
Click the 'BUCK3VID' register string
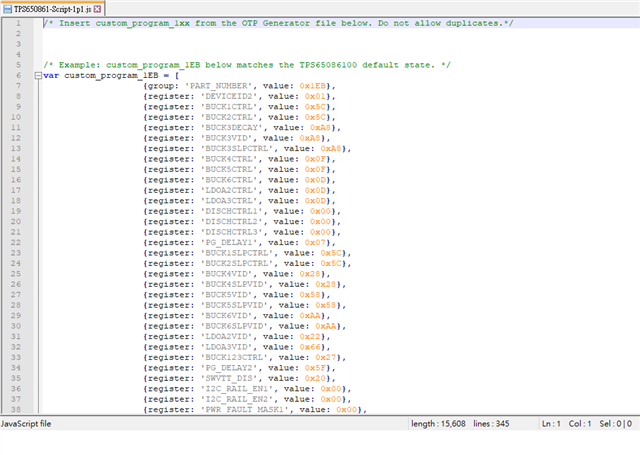pyautogui.click(x=226, y=138)
